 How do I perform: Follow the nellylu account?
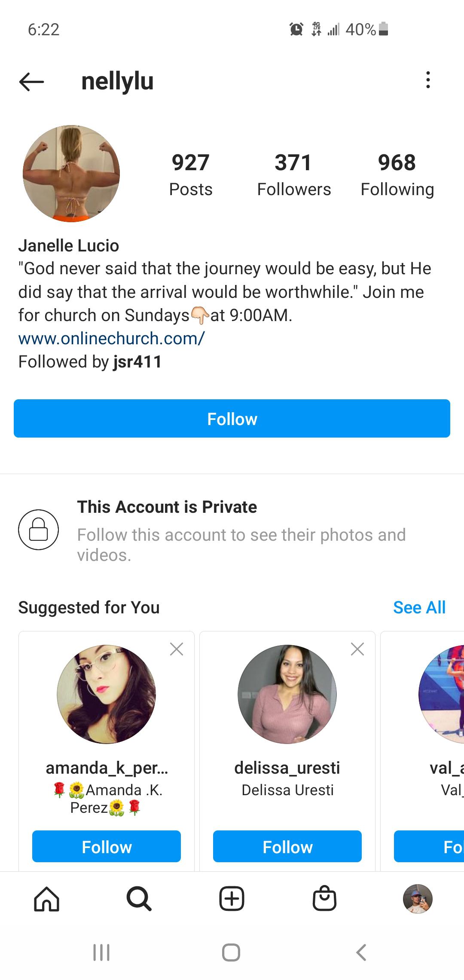coord(232,419)
